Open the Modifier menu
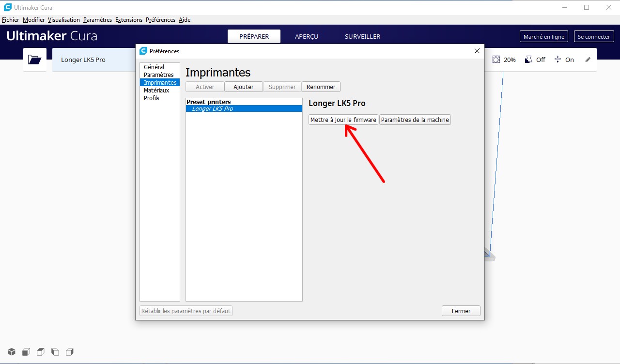 click(33, 20)
